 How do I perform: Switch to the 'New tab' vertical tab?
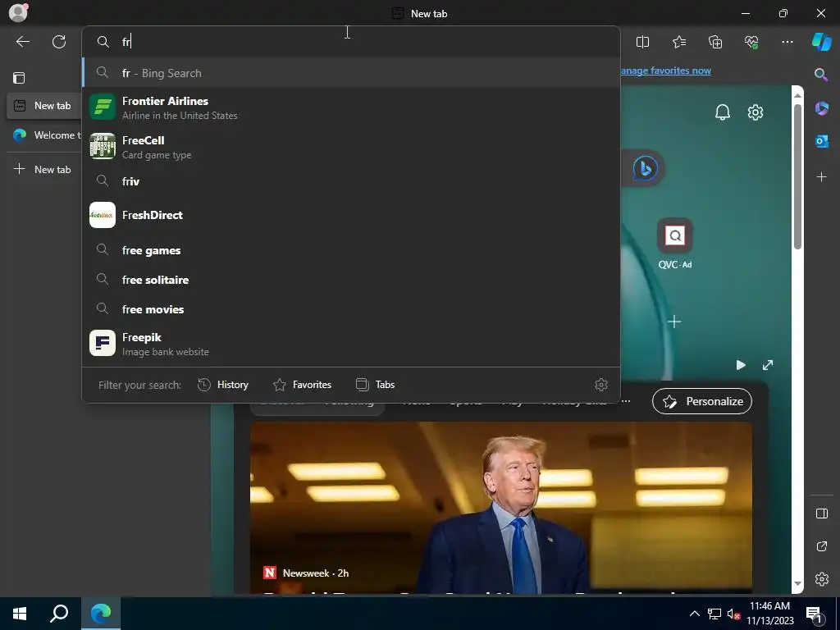[43, 106]
